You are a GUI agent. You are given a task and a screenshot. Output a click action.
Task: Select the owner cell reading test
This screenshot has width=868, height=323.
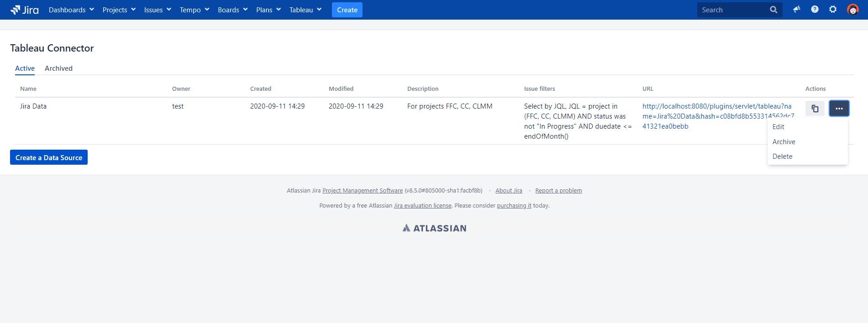[178, 106]
